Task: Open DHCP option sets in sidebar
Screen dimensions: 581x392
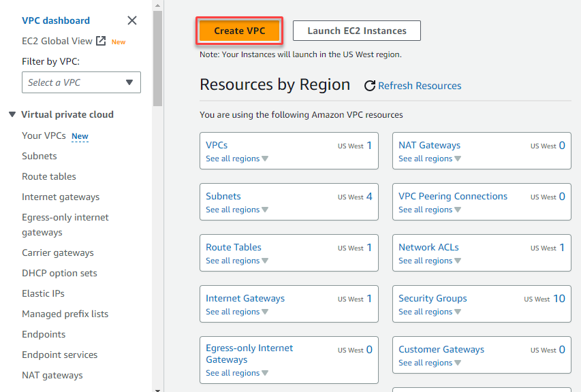Action: tap(59, 273)
